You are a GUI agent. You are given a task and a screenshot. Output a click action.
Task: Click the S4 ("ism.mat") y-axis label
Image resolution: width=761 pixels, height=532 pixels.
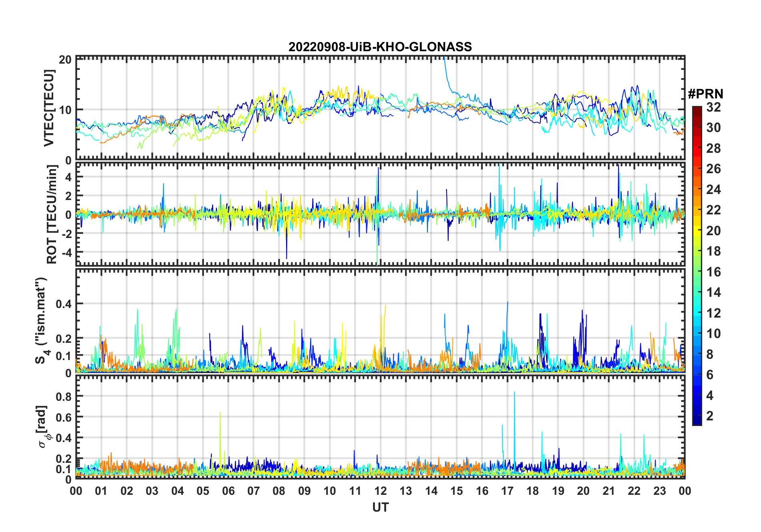coord(43,320)
